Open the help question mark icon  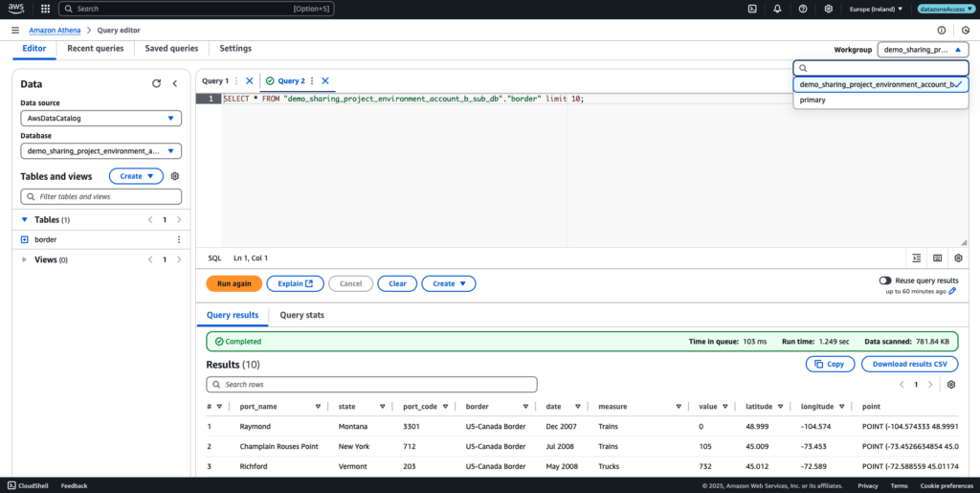coord(803,9)
